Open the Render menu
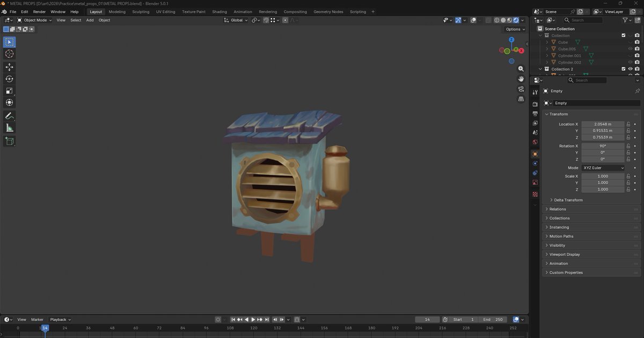The image size is (644, 338). coord(39,11)
